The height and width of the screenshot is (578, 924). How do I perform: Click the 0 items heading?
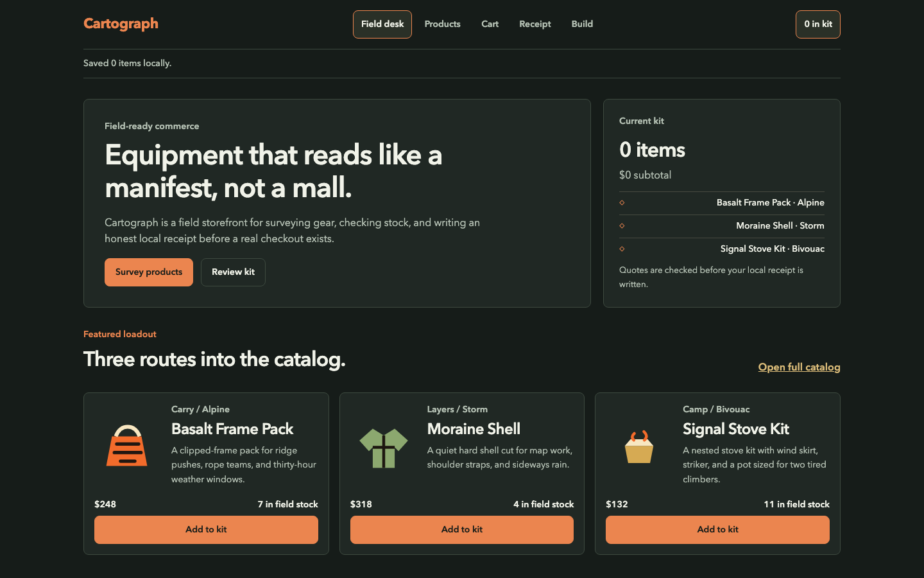[x=652, y=150]
